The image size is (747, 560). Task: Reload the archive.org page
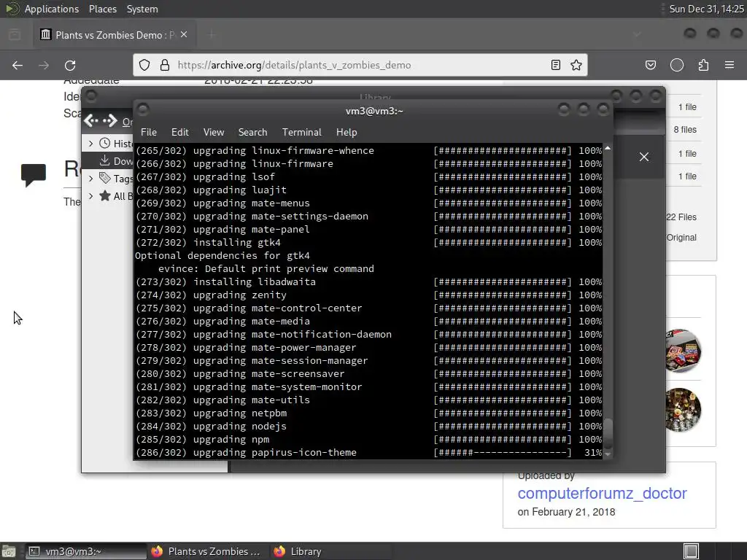click(70, 65)
